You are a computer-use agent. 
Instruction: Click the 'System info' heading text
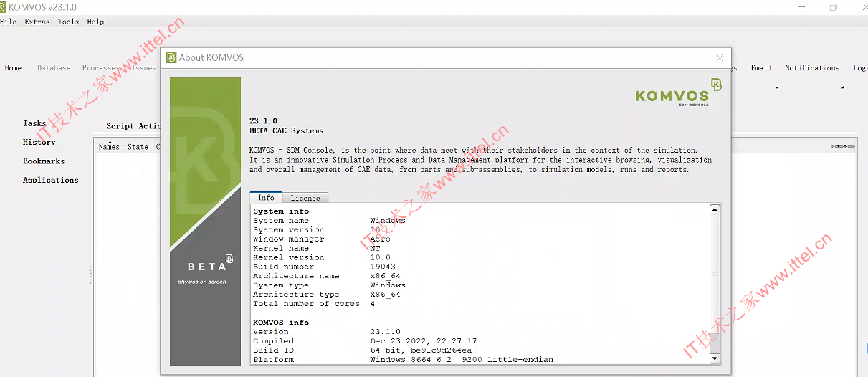point(281,211)
